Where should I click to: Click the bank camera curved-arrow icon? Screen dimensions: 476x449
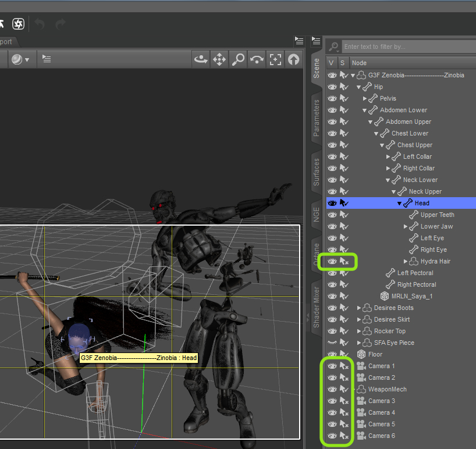[x=257, y=59]
